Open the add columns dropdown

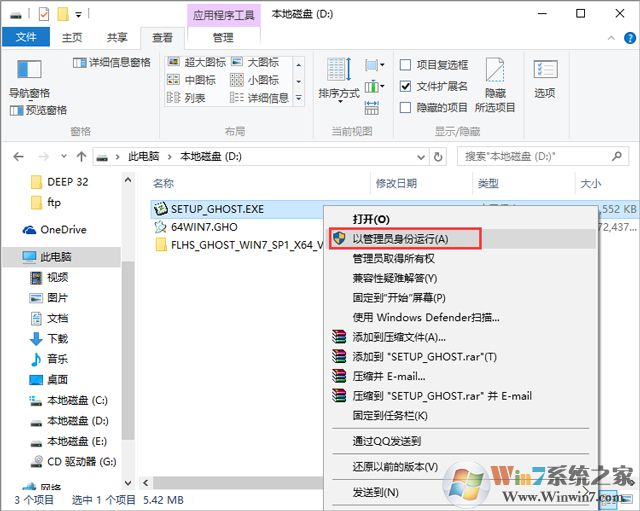(374, 87)
